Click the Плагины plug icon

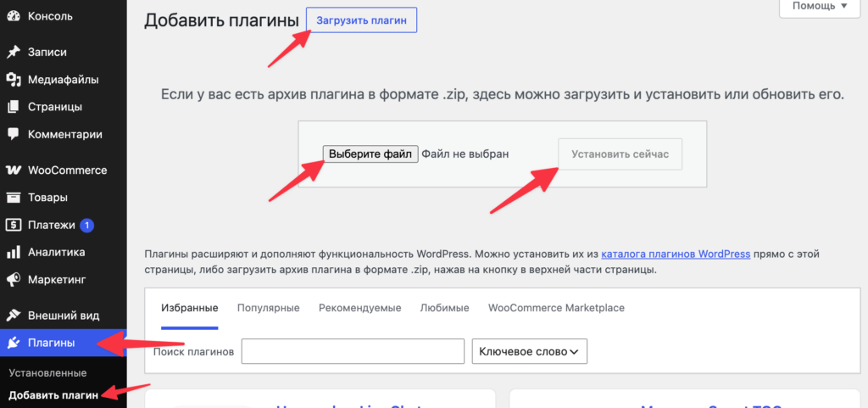click(x=14, y=344)
